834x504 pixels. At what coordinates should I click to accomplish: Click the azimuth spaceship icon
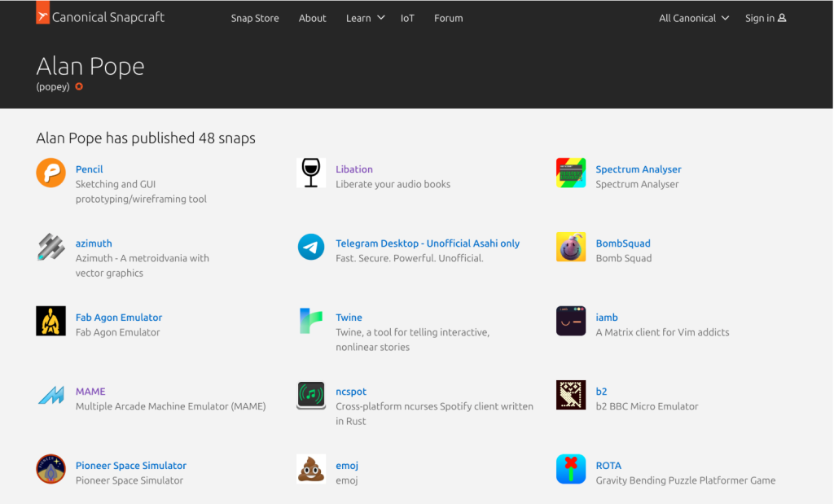coord(51,247)
